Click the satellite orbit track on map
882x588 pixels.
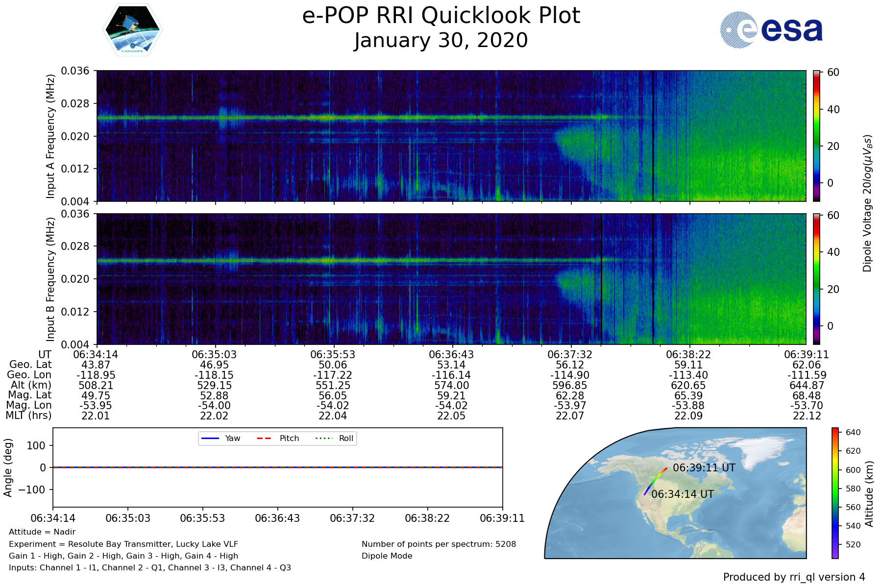point(655,481)
